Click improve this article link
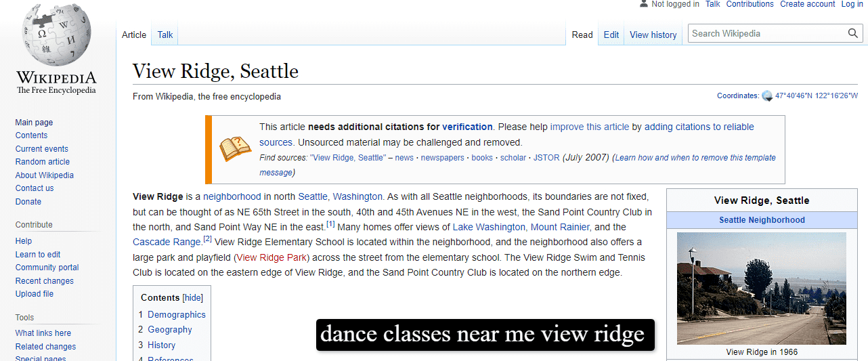This screenshot has height=361, width=868. [590, 127]
